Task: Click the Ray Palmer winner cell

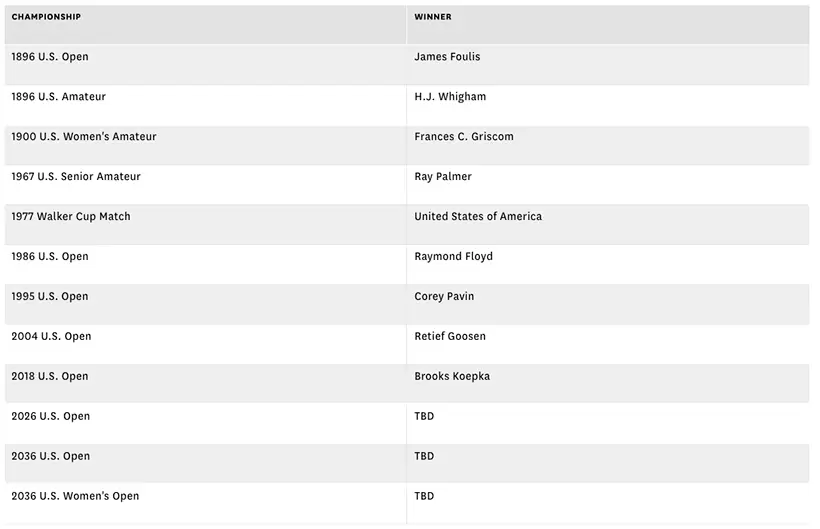Action: pyautogui.click(x=443, y=177)
